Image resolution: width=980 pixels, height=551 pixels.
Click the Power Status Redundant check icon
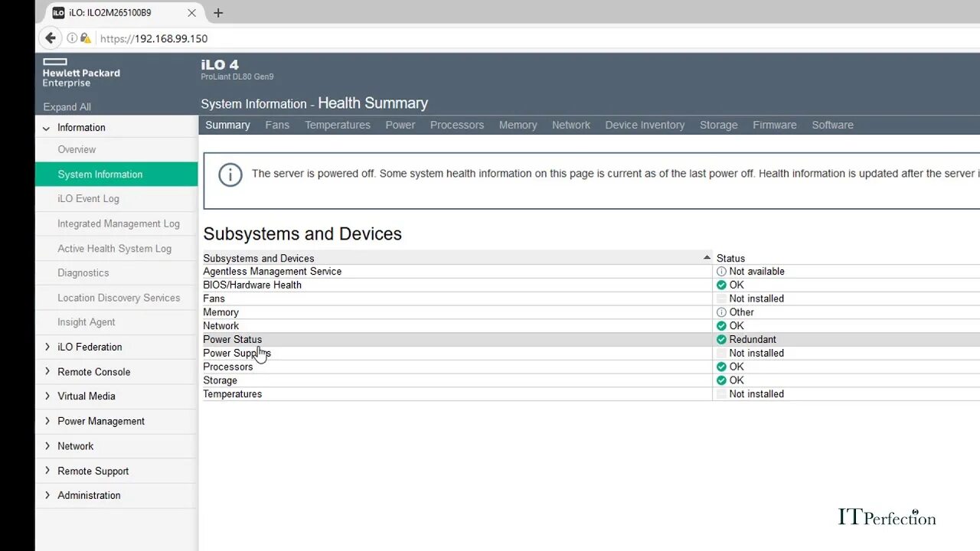(721, 340)
